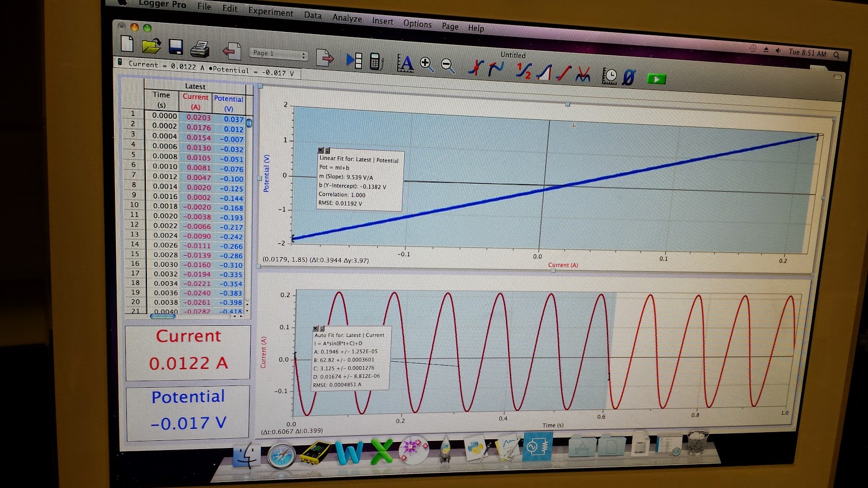
Task: Open the blue W Word Dock icon
Action: [x=349, y=452]
